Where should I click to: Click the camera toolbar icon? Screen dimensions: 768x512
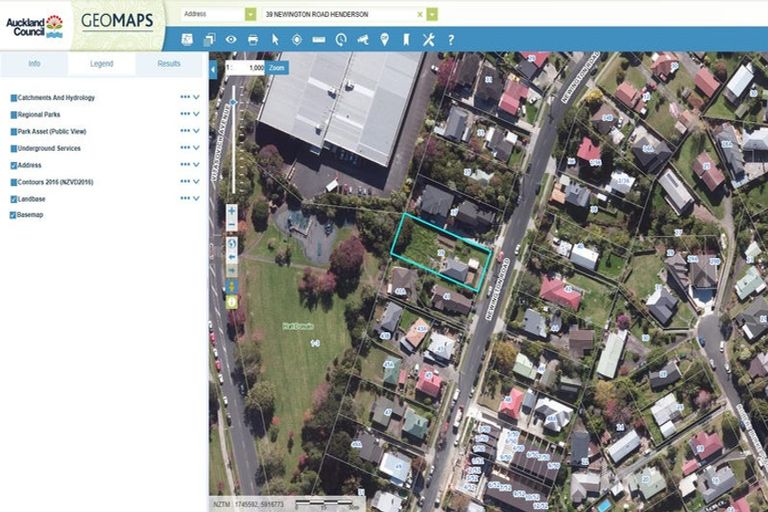[x=363, y=39]
